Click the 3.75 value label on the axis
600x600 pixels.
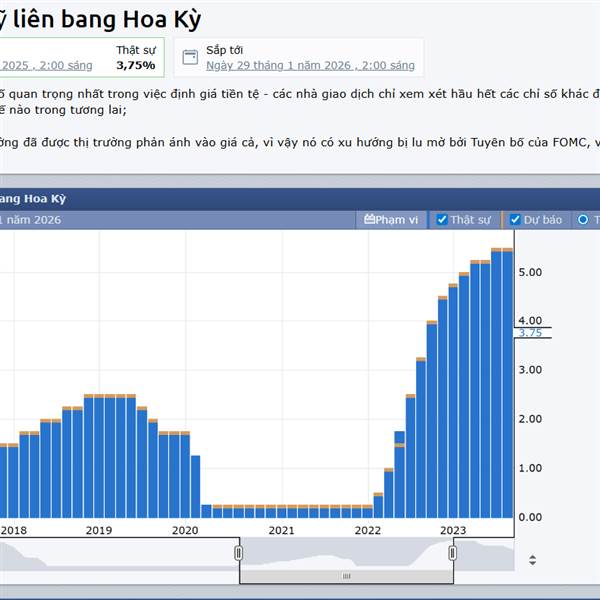530,333
